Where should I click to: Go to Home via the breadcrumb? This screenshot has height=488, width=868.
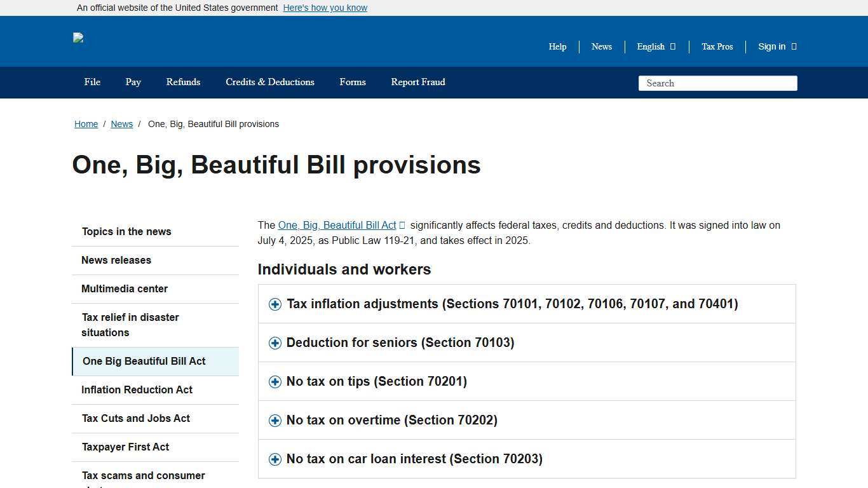pos(86,124)
